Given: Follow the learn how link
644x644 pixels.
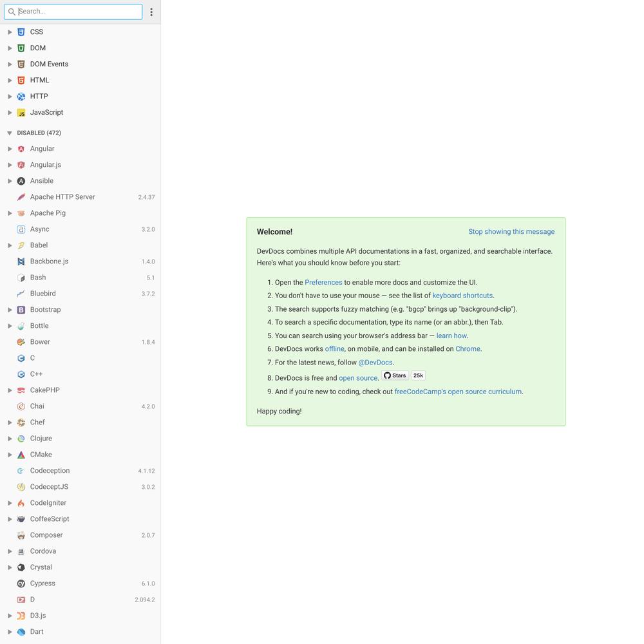Looking at the screenshot, I should 451,336.
